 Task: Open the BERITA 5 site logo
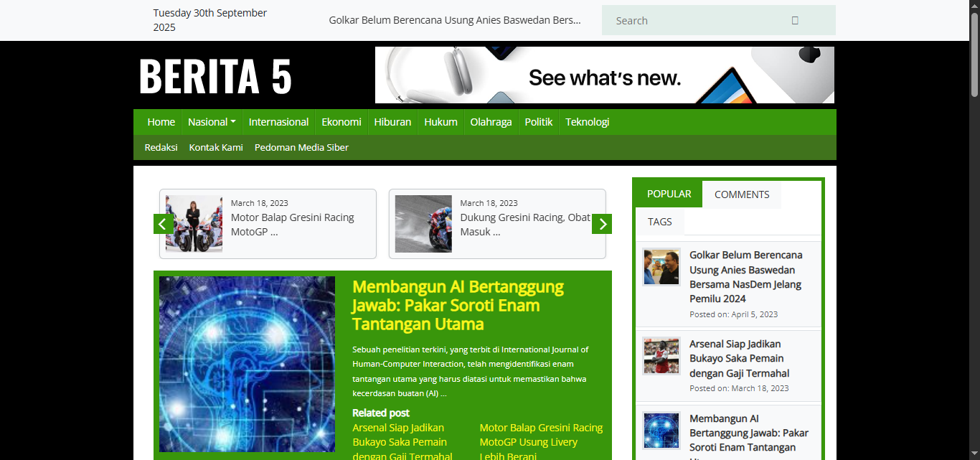click(x=215, y=76)
